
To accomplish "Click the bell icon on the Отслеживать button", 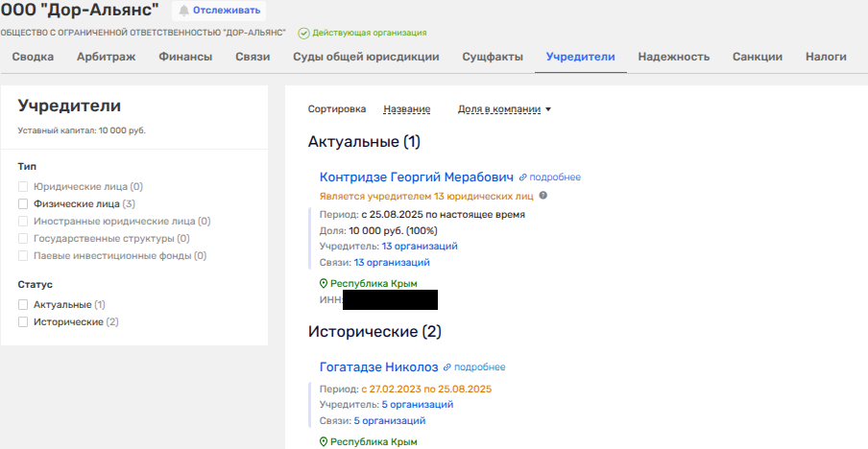I will pyautogui.click(x=183, y=11).
